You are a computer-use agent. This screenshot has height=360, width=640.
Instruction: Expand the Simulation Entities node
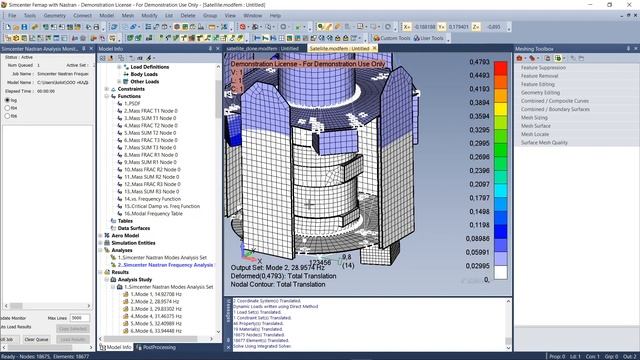pyautogui.click(x=101, y=243)
